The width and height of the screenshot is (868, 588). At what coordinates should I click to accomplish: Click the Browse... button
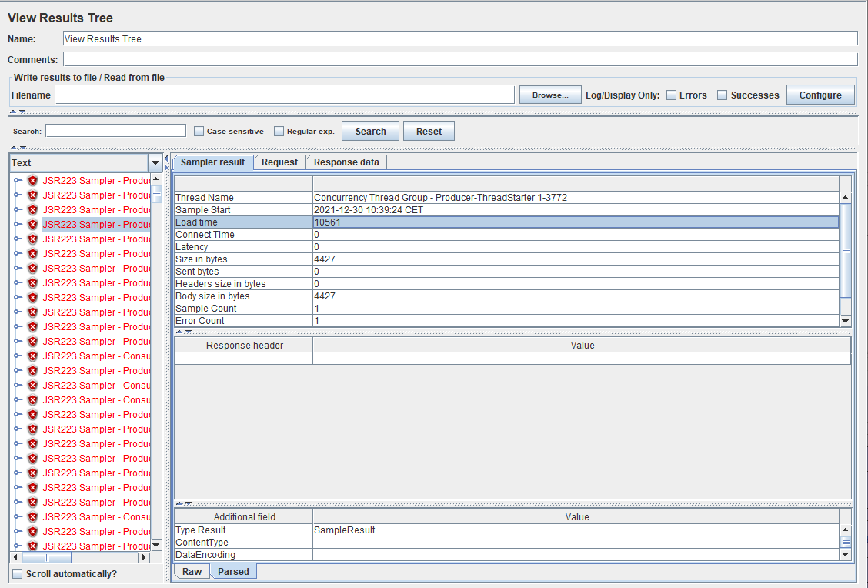point(550,95)
